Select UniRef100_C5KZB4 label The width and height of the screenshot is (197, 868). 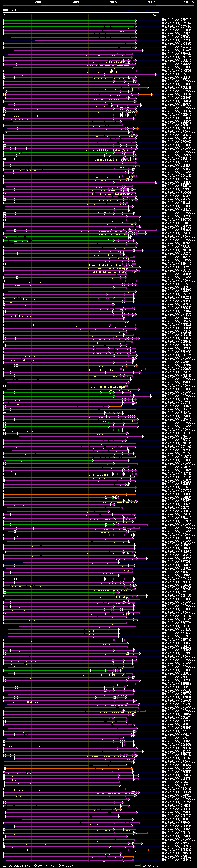176,250
